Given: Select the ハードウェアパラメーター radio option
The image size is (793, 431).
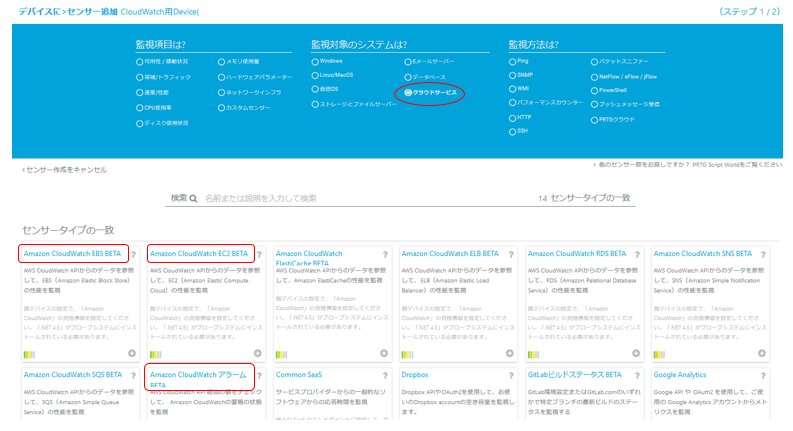Looking at the screenshot, I should (x=221, y=77).
